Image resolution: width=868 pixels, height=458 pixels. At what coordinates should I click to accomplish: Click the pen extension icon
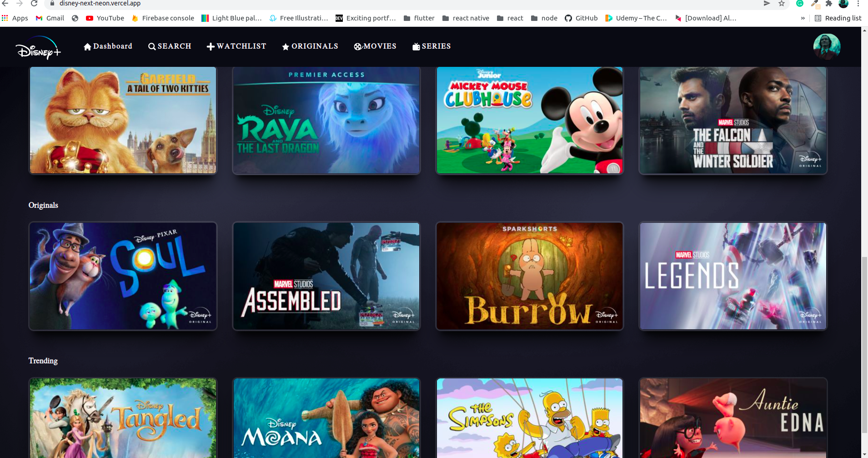tap(814, 3)
